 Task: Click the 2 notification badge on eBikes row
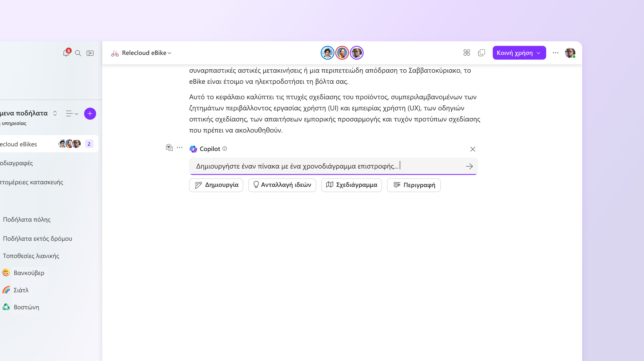[x=89, y=144]
